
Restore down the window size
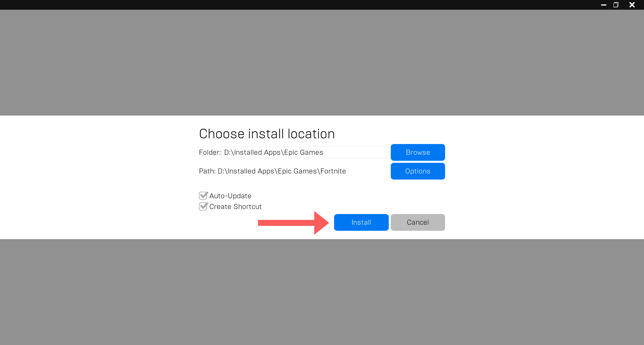tap(616, 5)
